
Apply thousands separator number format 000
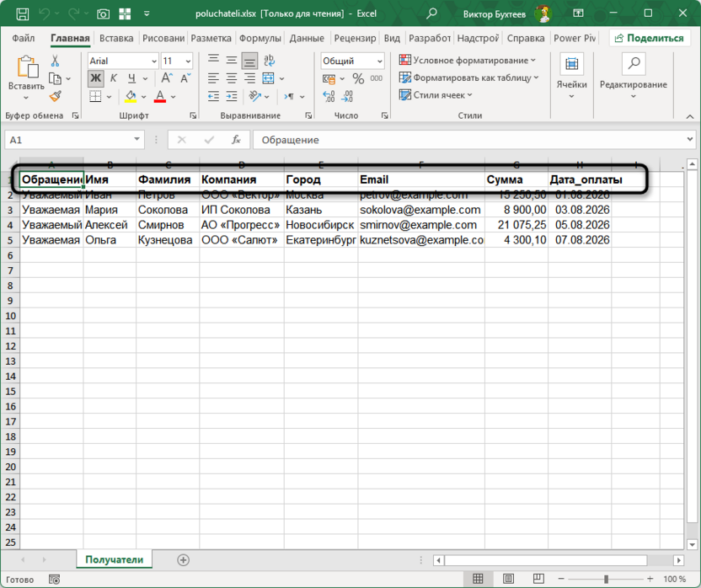tap(377, 78)
